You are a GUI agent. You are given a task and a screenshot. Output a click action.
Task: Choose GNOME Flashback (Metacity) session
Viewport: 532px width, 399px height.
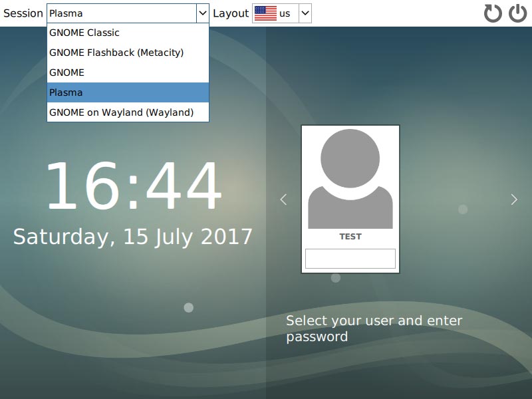click(x=128, y=53)
